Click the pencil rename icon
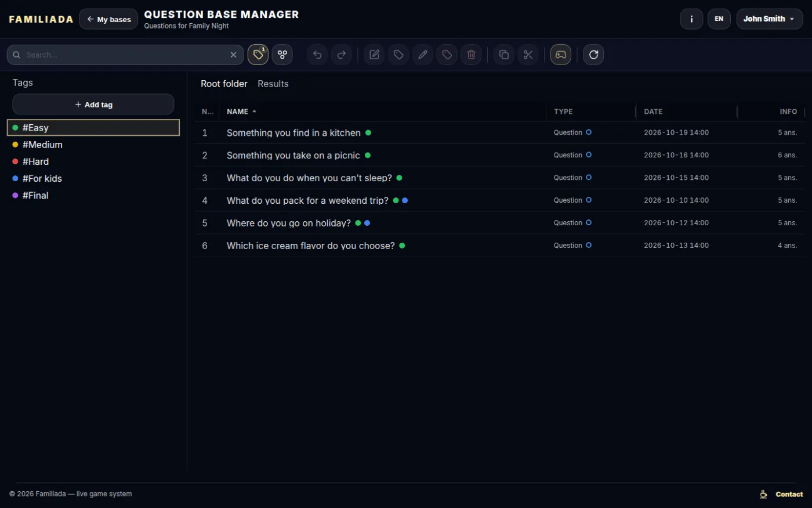The image size is (812, 508). point(423,55)
